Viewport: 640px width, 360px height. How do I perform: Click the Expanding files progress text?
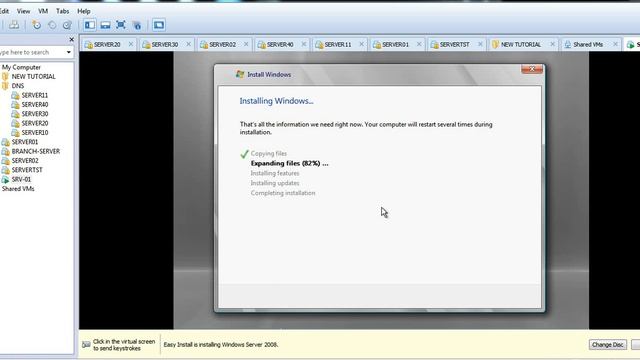289,163
